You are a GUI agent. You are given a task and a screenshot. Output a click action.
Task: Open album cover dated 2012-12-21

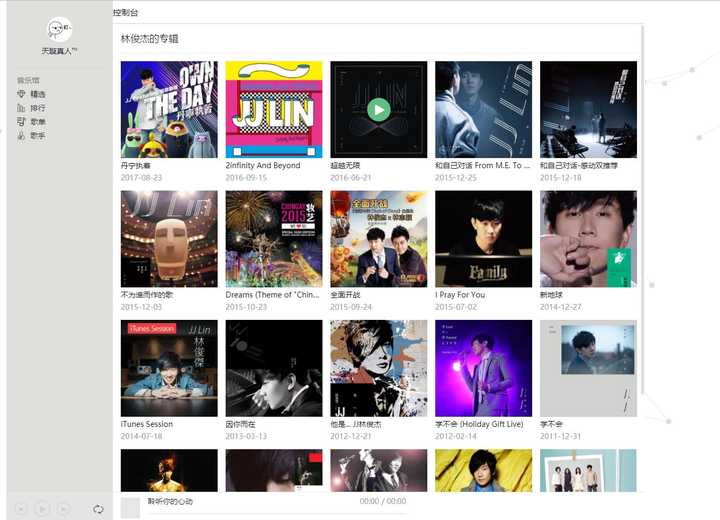pos(379,368)
